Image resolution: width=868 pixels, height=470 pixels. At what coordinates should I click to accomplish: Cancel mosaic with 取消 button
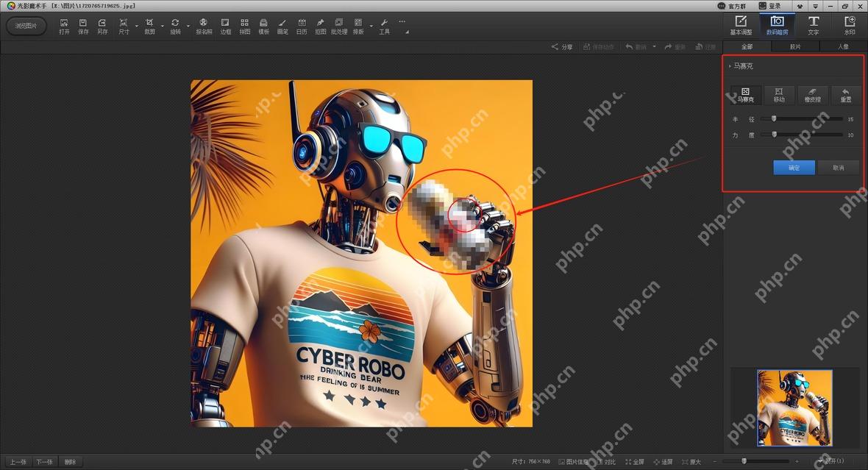pos(838,167)
